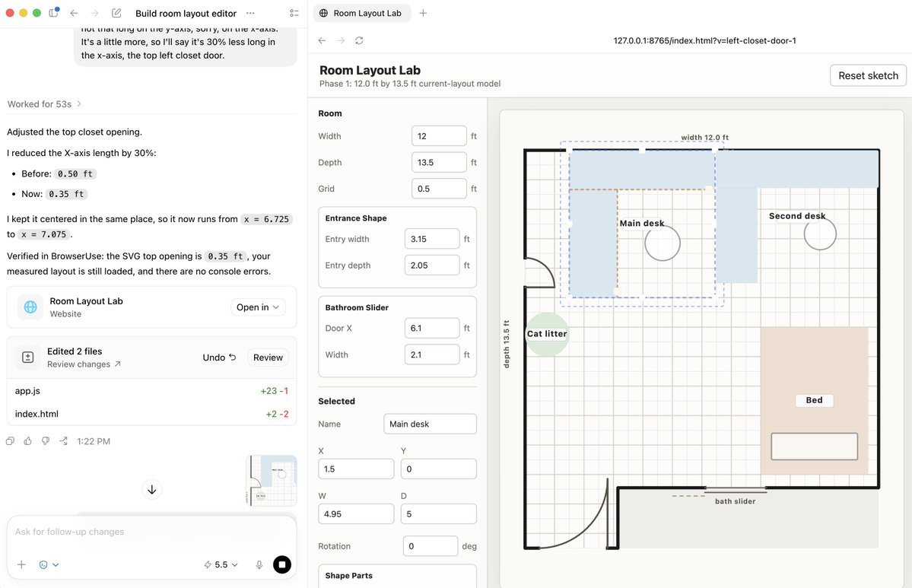Copy the response with copy icon
The image size is (912, 588).
(x=11, y=441)
